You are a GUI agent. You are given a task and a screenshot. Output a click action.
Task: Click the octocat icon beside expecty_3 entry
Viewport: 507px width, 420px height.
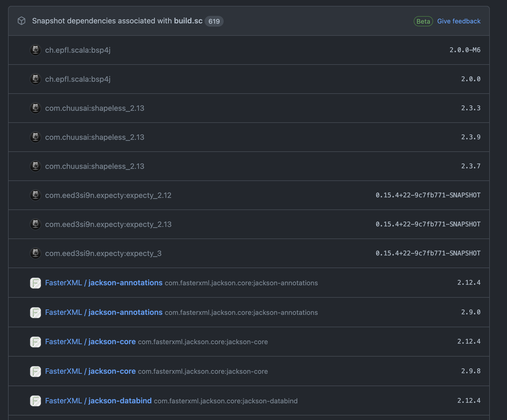pyautogui.click(x=35, y=253)
